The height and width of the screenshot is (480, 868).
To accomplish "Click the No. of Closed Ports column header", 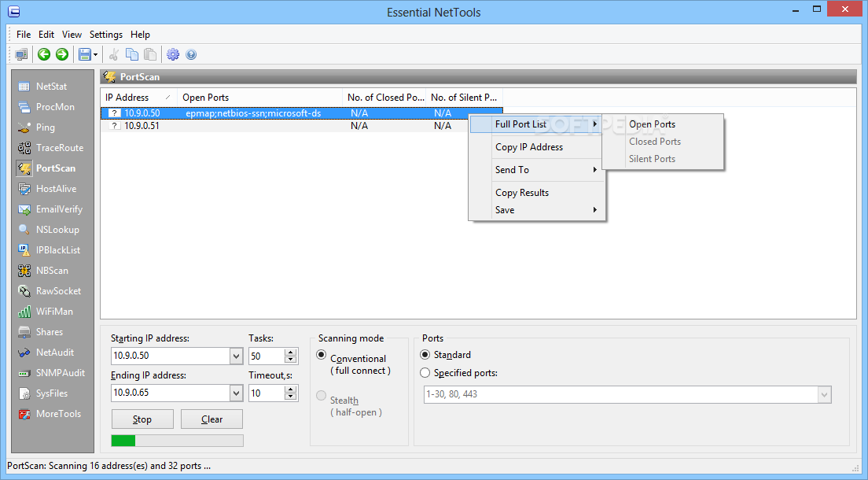I will click(x=384, y=98).
